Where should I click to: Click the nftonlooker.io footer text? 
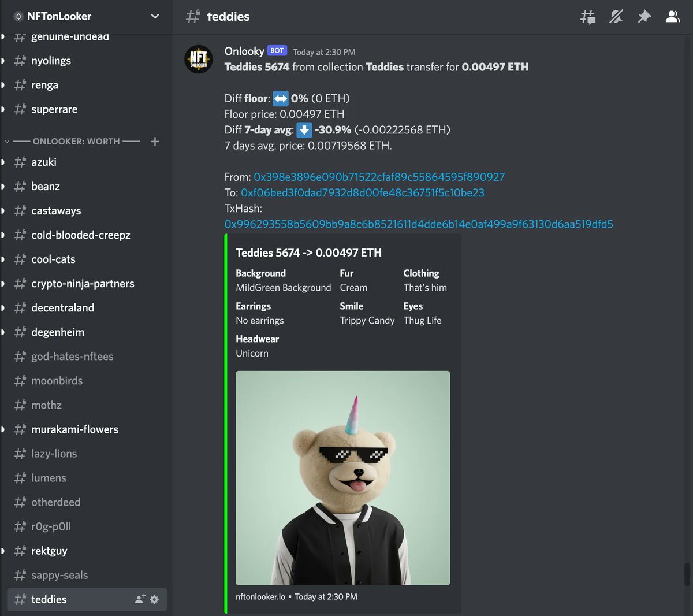[x=260, y=596]
